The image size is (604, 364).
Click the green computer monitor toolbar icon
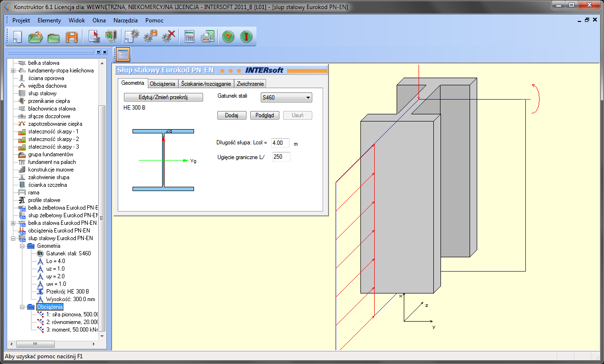tap(111, 37)
